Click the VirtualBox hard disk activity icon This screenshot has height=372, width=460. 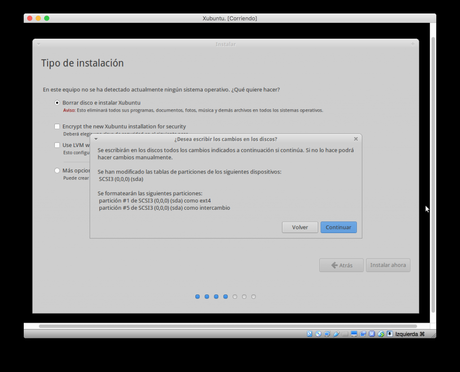pyautogui.click(x=310, y=334)
